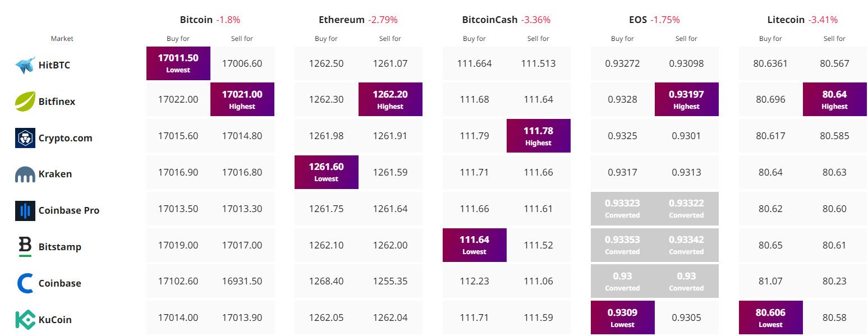The image size is (868, 336).
Task: Select the BitcoinCash column heading
Action: click(x=490, y=20)
